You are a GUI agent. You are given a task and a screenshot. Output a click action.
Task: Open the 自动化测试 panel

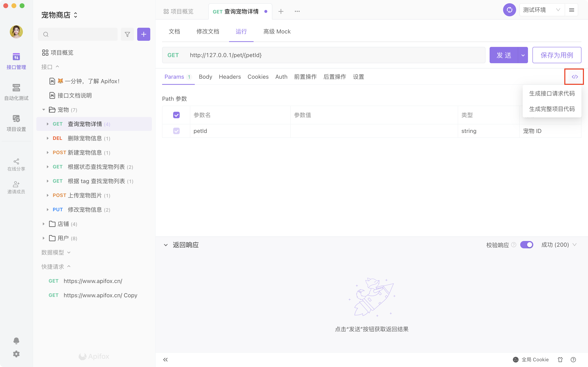[16, 92]
